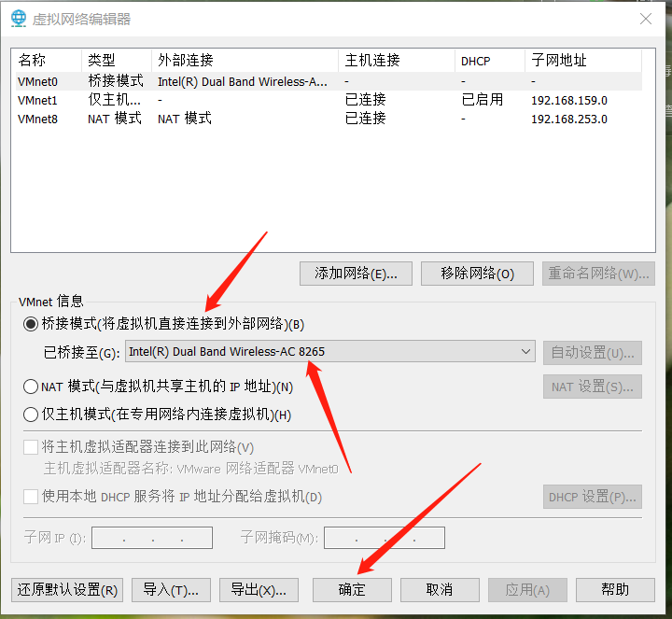This screenshot has height=619, width=672.
Task: Select the 仅主机模式 radio button
Action: pyautogui.click(x=31, y=415)
